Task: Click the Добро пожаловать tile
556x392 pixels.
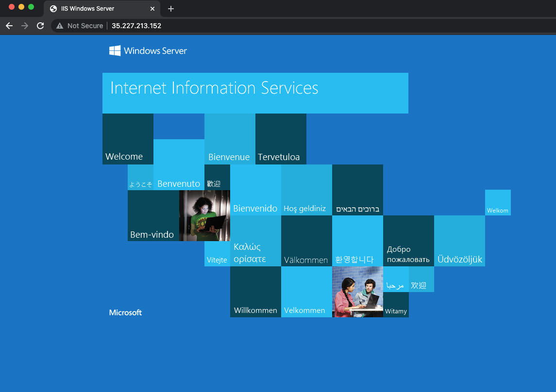Action: pyautogui.click(x=408, y=241)
